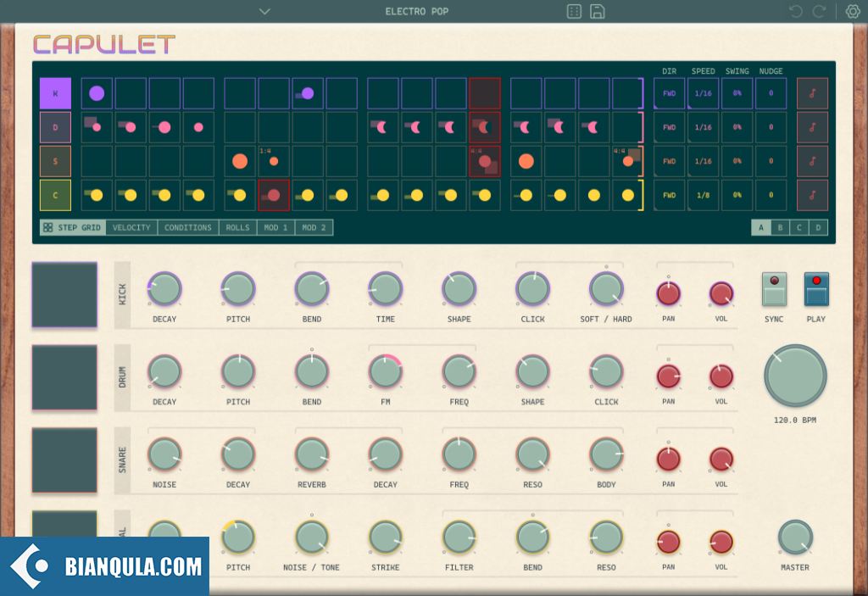Click the note icon on the snare row
The width and height of the screenshot is (868, 596).
tap(812, 161)
